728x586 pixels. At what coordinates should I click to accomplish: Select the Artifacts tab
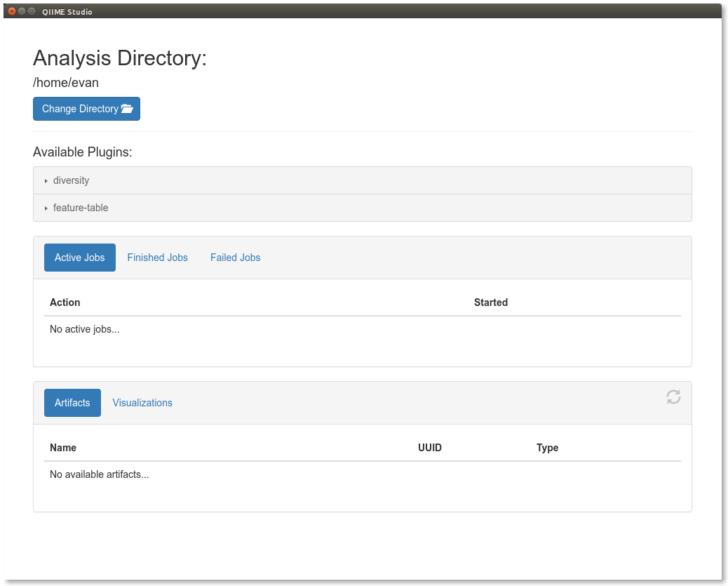pos(72,403)
